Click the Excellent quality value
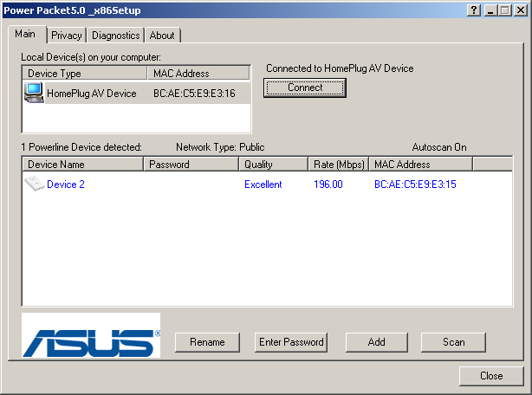 (263, 185)
